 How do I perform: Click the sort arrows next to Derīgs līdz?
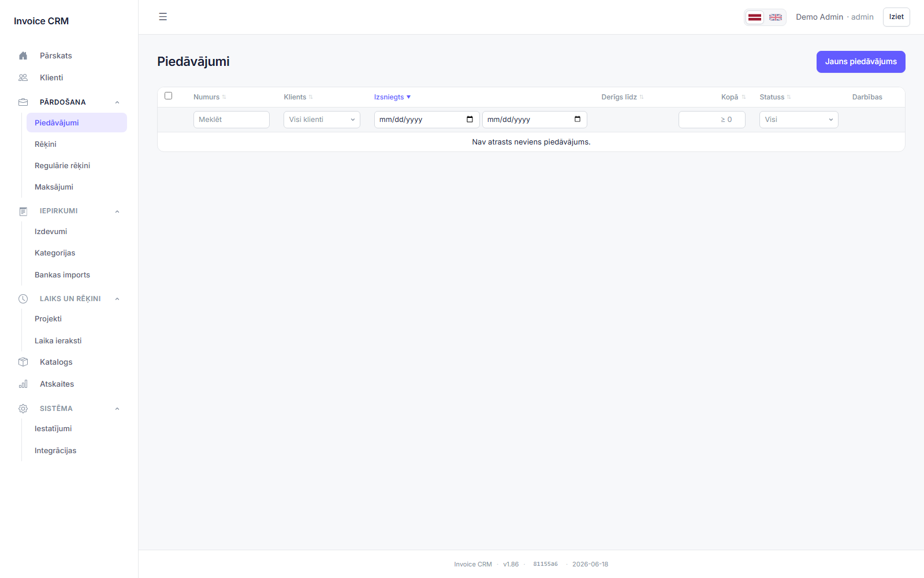pyautogui.click(x=642, y=97)
